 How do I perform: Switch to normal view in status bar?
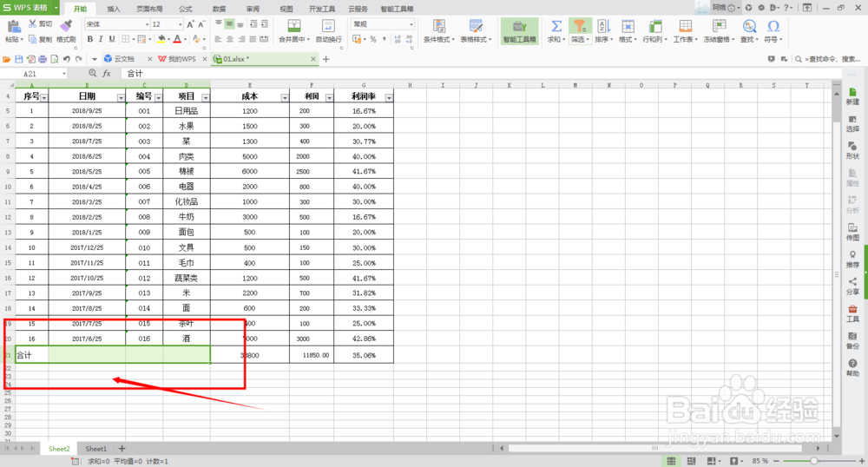point(671,461)
